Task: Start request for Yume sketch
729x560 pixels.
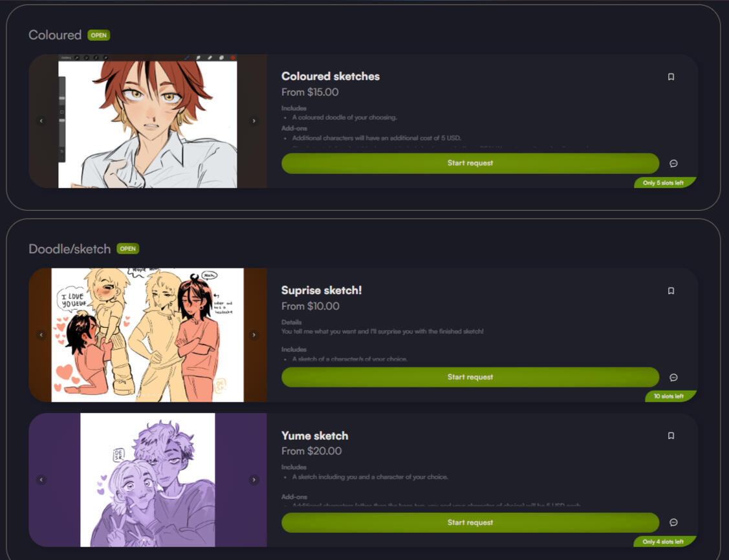Action: pyautogui.click(x=470, y=522)
